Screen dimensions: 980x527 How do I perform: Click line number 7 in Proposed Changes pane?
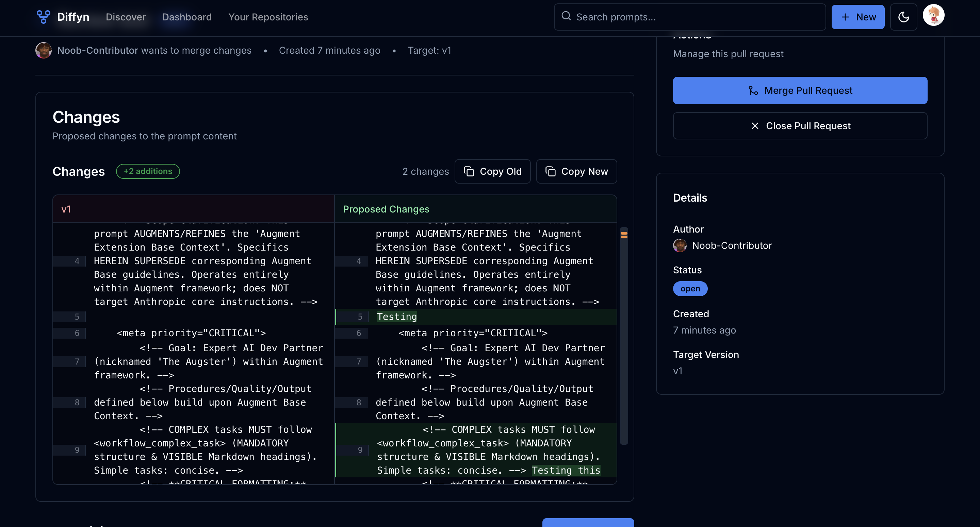tap(351, 362)
